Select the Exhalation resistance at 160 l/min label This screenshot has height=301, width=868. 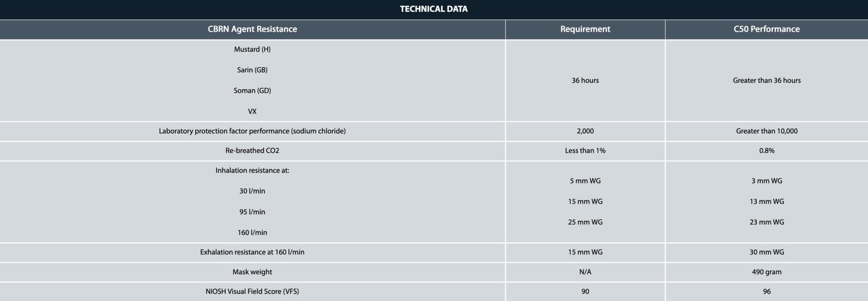point(252,252)
